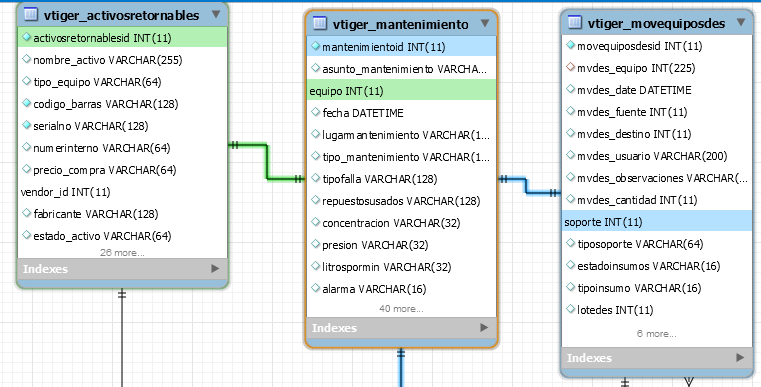Collapse the vtiger_activosretornables table header arrow

pos(216,15)
